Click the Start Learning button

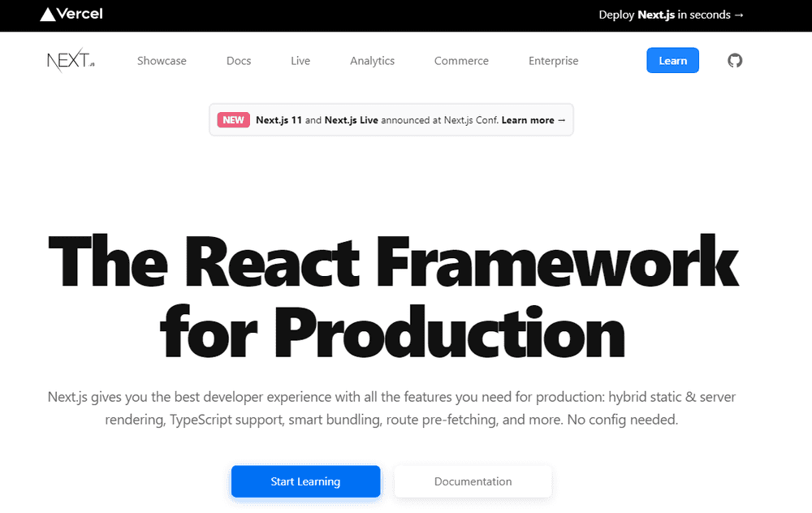(305, 481)
